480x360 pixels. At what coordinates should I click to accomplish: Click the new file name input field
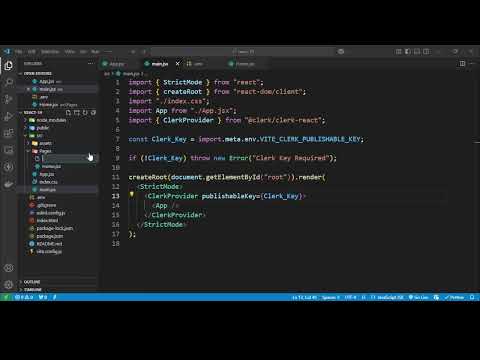[69, 158]
